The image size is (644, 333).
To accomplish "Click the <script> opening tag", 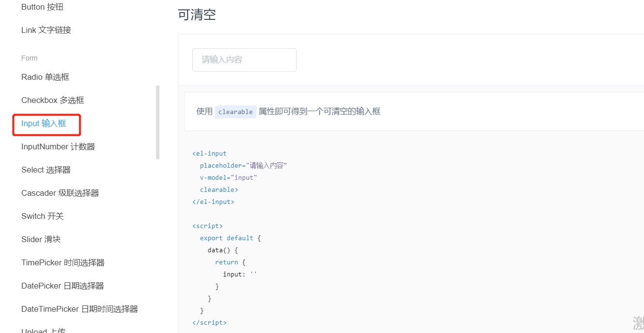I will click(207, 226).
